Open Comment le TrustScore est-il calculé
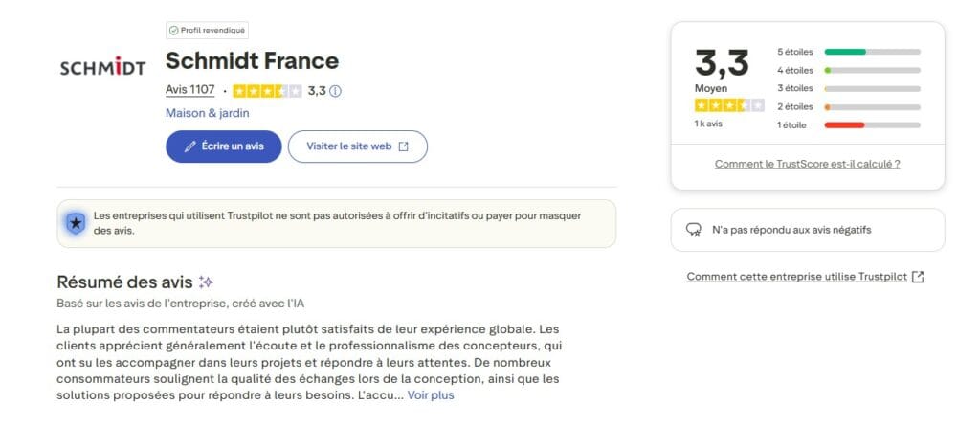 (x=807, y=164)
